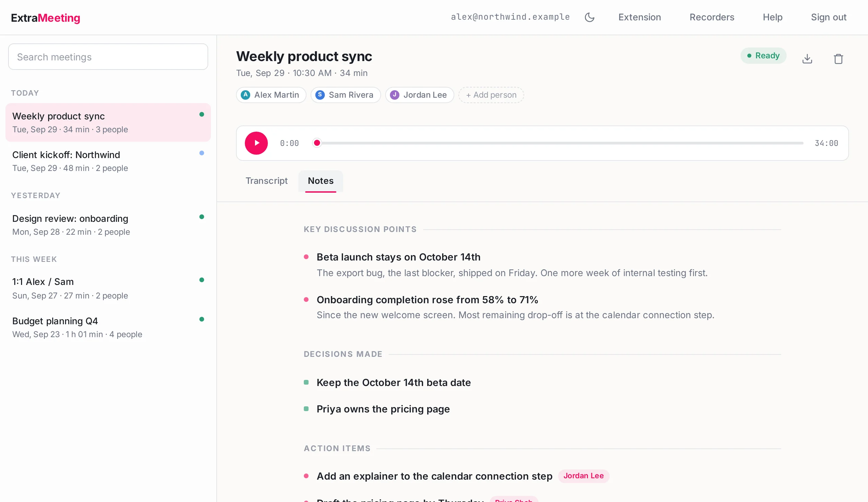
Task: Click 'Keep the October 14th beta date' decision
Action: [393, 383]
